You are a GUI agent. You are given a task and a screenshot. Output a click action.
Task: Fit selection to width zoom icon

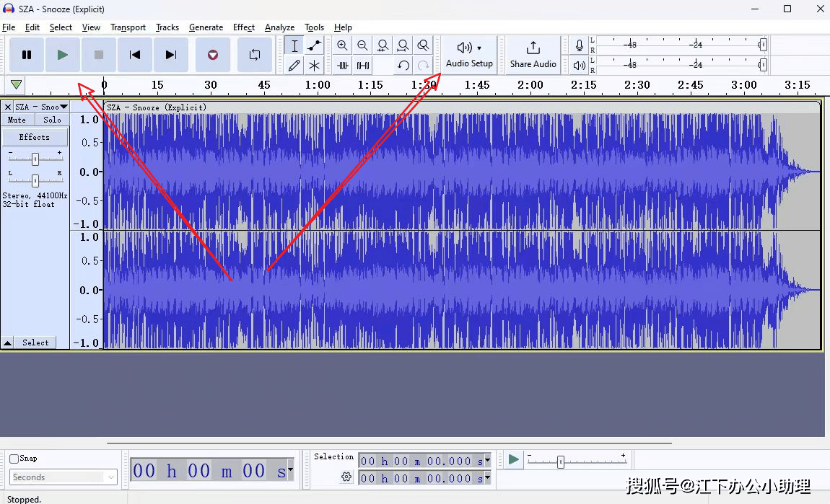(x=383, y=45)
